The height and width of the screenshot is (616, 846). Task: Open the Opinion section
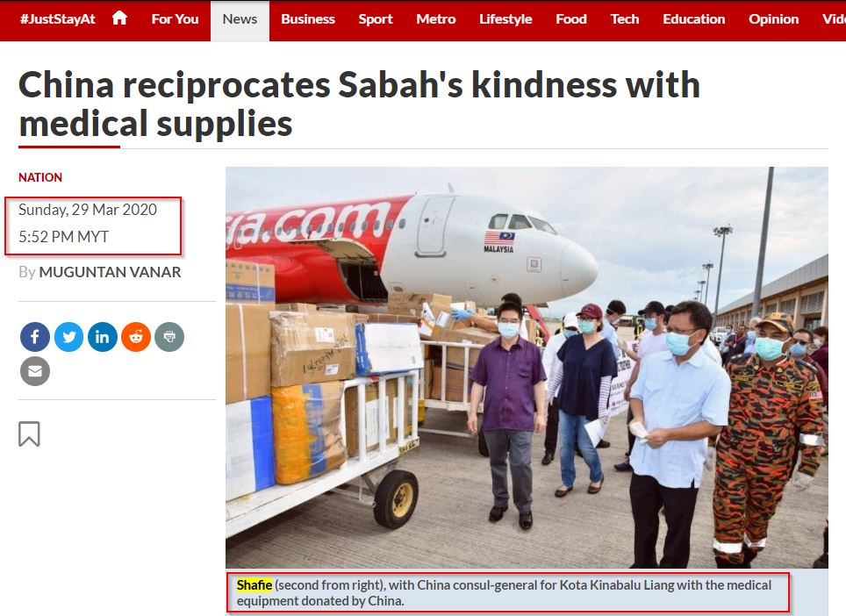pos(774,19)
